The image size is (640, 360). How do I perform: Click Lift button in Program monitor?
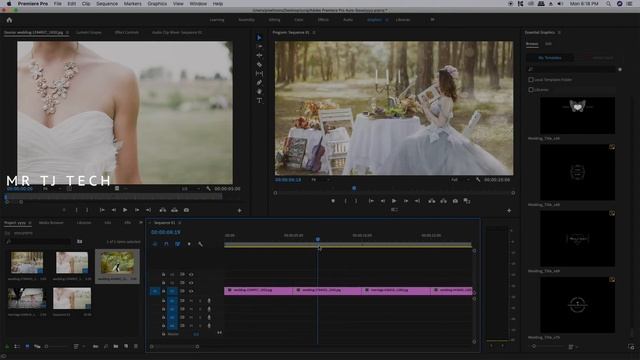431,201
